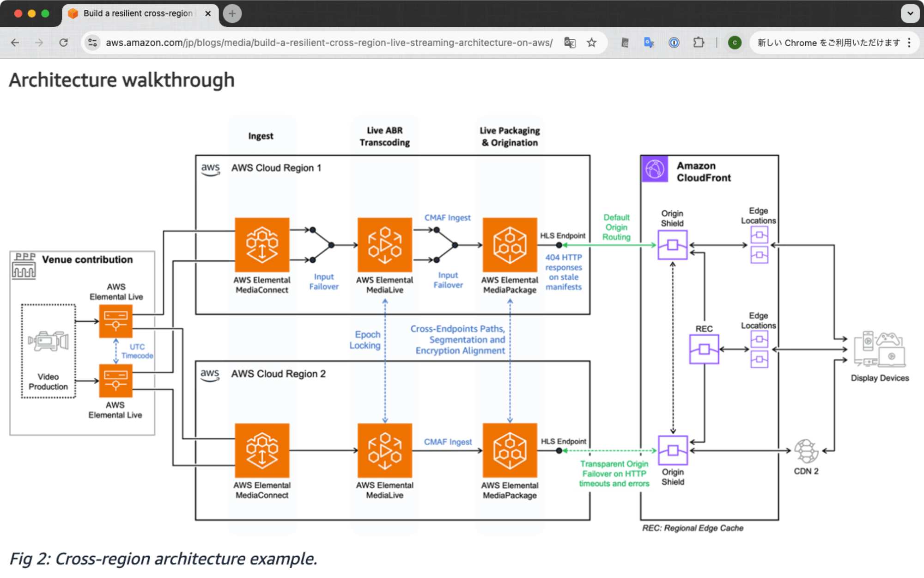Click the upper AWS Elemental Live encoder icon

[x=115, y=321]
